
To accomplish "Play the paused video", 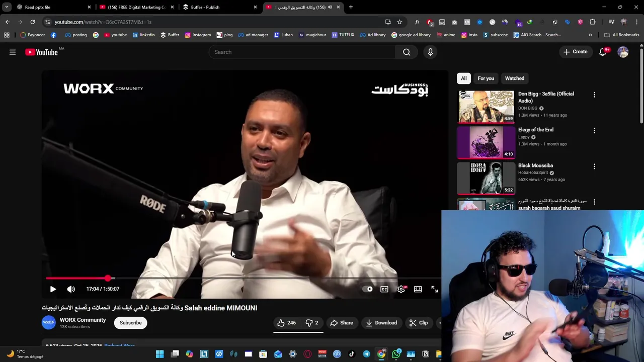I will [x=53, y=289].
